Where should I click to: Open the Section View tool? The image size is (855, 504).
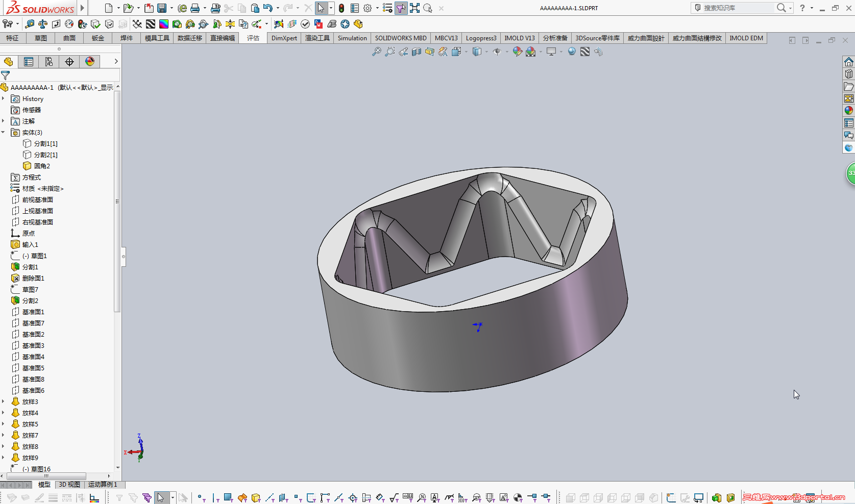[x=417, y=52]
